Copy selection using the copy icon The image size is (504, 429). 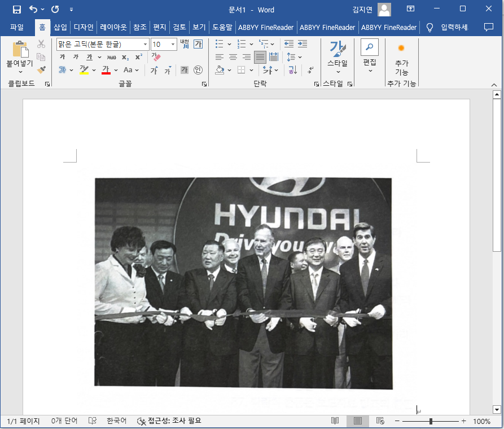coord(41,57)
